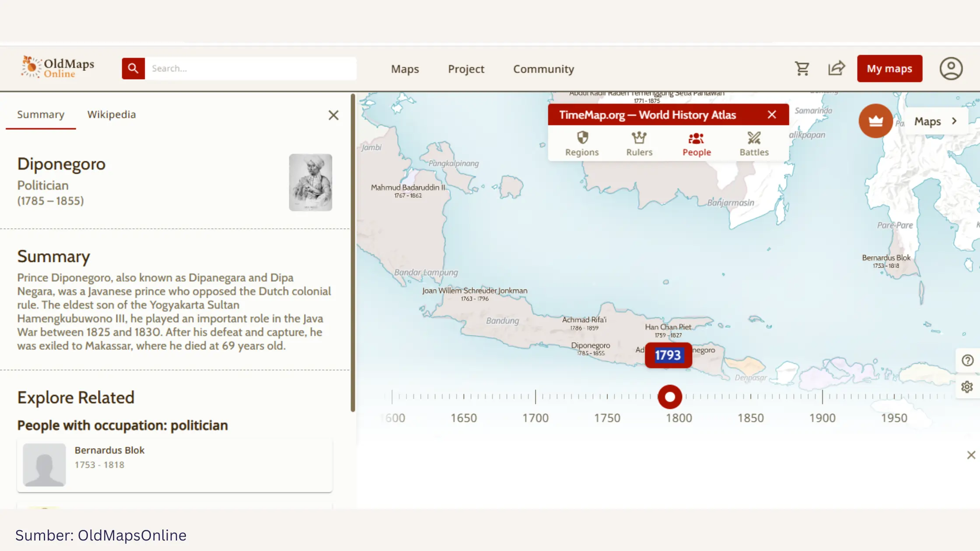Click the Diponegoro portrait thumbnail
Screen dimensions: 980x551
[310, 182]
